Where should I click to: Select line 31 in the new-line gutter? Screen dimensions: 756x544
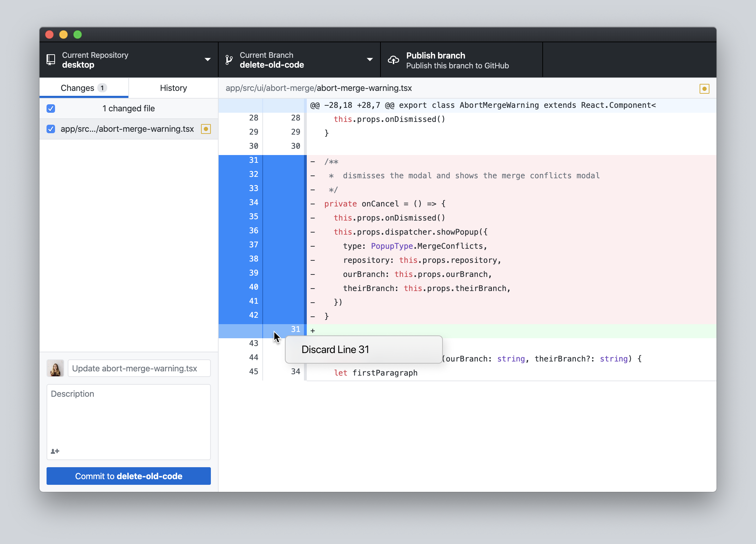(x=295, y=329)
